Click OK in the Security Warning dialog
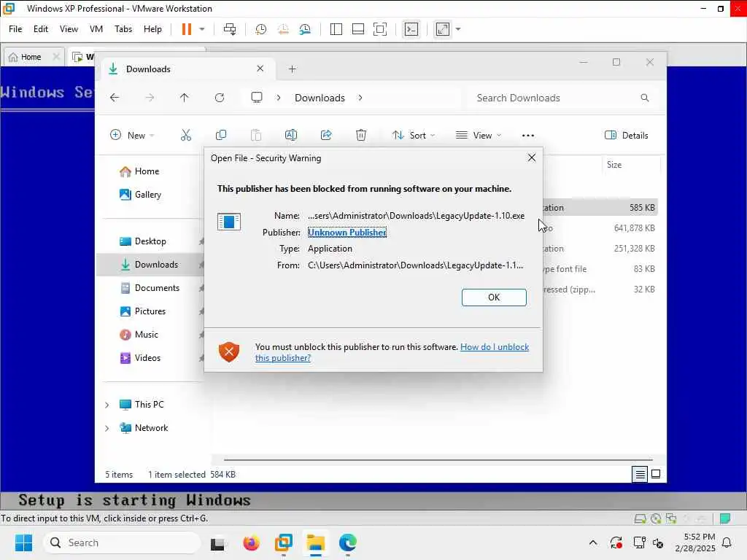The width and height of the screenshot is (747, 560). [x=494, y=297]
